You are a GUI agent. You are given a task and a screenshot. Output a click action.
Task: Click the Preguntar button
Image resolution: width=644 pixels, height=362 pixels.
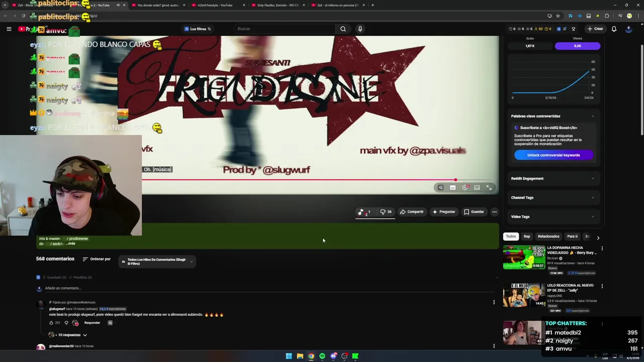click(444, 212)
